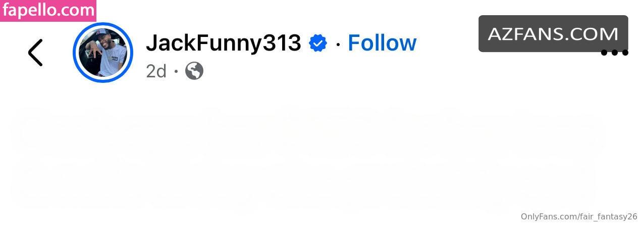Screen dimensions: 644x228
Task: Click the pink fapello.com label
Action: [48, 10]
